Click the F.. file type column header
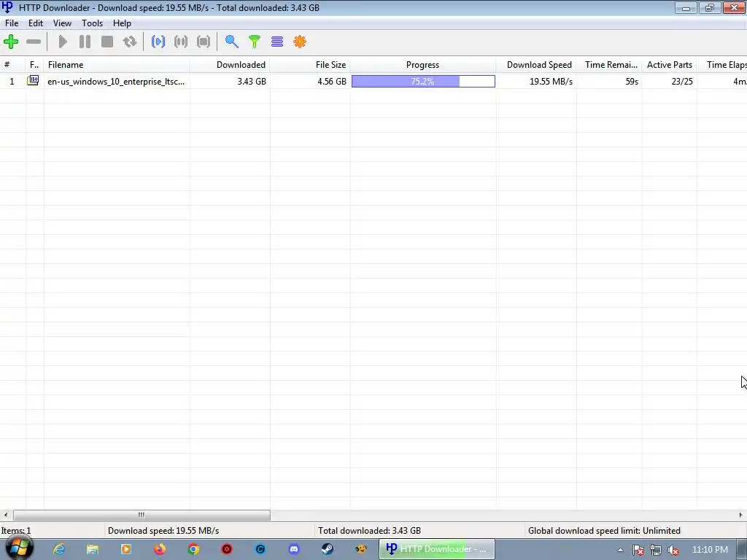The width and height of the screenshot is (747, 560). 35,65
